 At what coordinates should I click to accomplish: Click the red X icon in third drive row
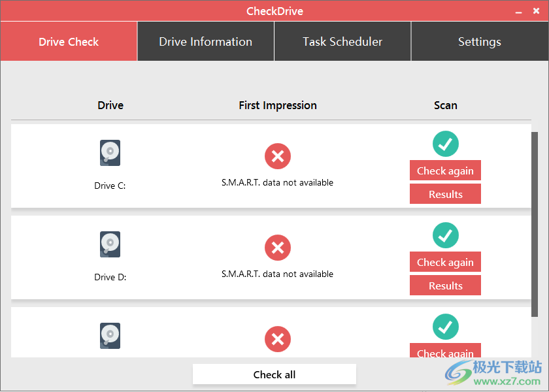(278, 339)
